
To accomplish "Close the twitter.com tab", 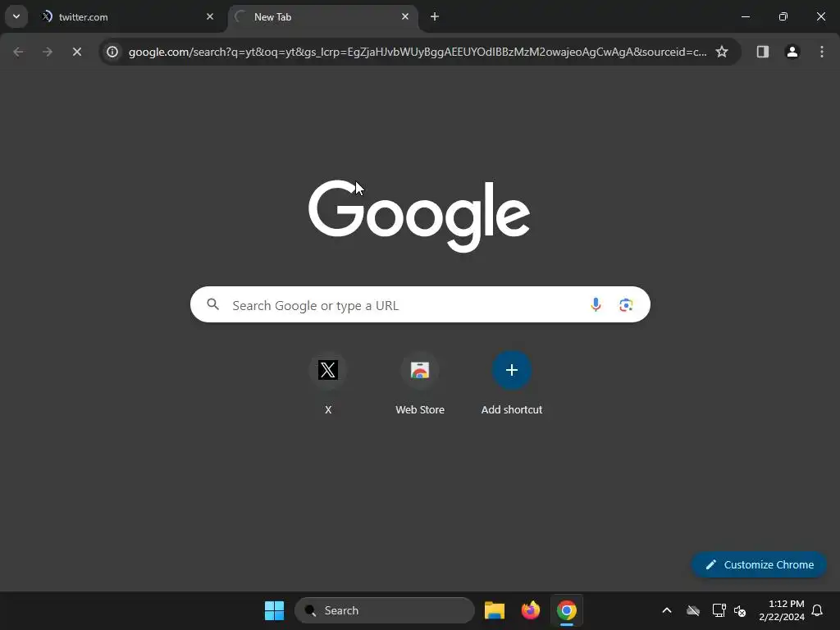I will coord(210,16).
